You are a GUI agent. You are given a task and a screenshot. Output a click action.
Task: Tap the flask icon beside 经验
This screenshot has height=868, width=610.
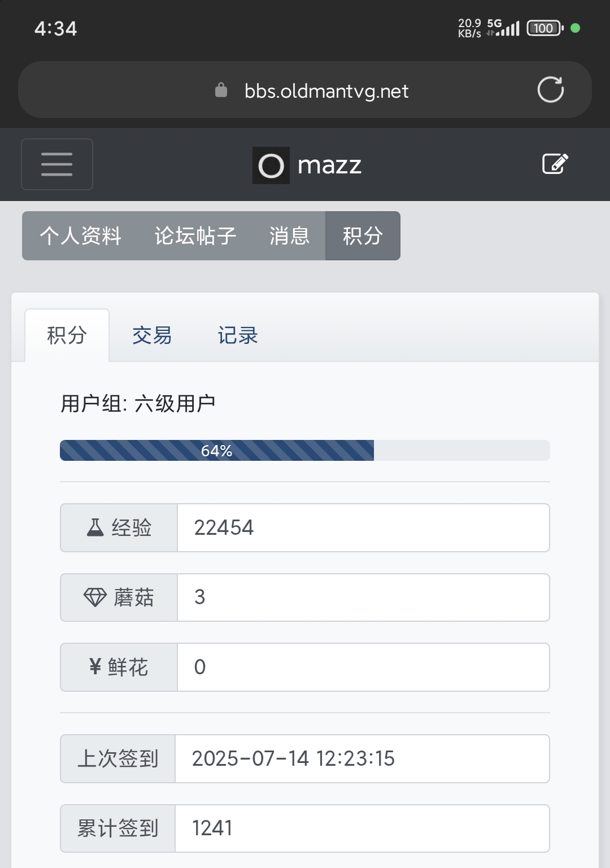pos(95,527)
